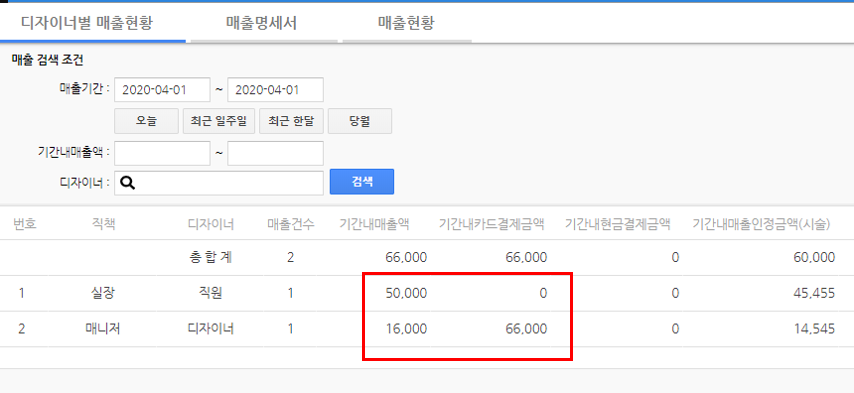Click the 기간내매출인정금액(시술) column header
Image resolution: width=854 pixels, height=393 pixels.
[761, 224]
